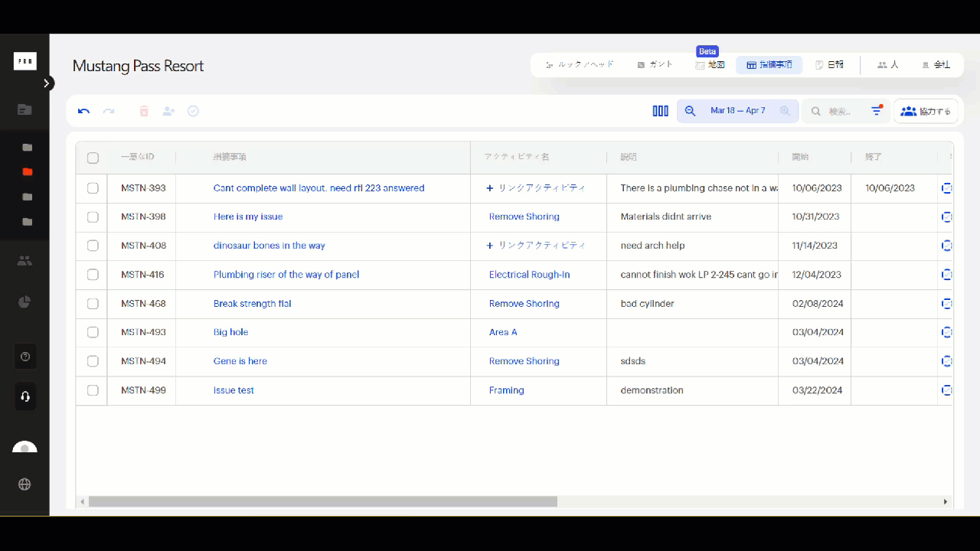Viewport: 980px width, 551px height.
Task: Switch to the ガント tab
Action: pos(655,65)
